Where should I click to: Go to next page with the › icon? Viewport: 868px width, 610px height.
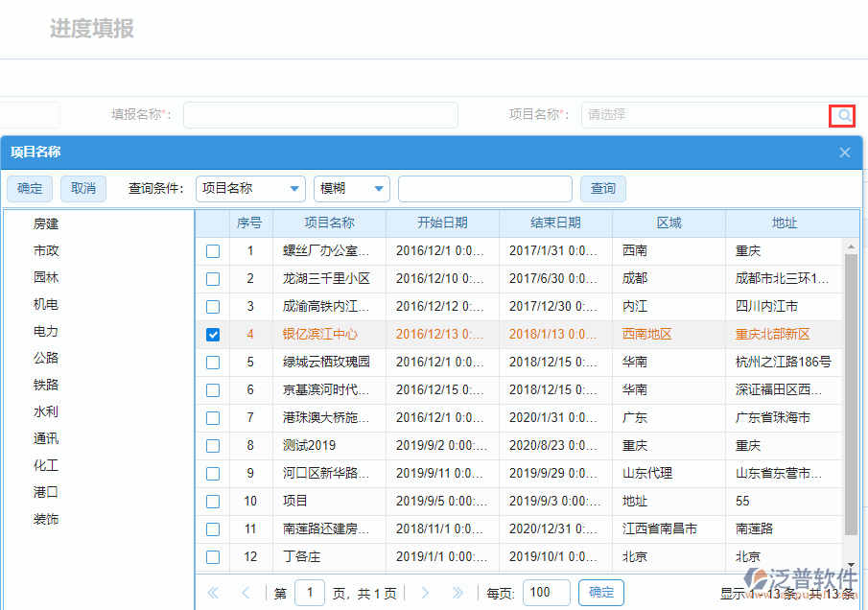(x=425, y=593)
